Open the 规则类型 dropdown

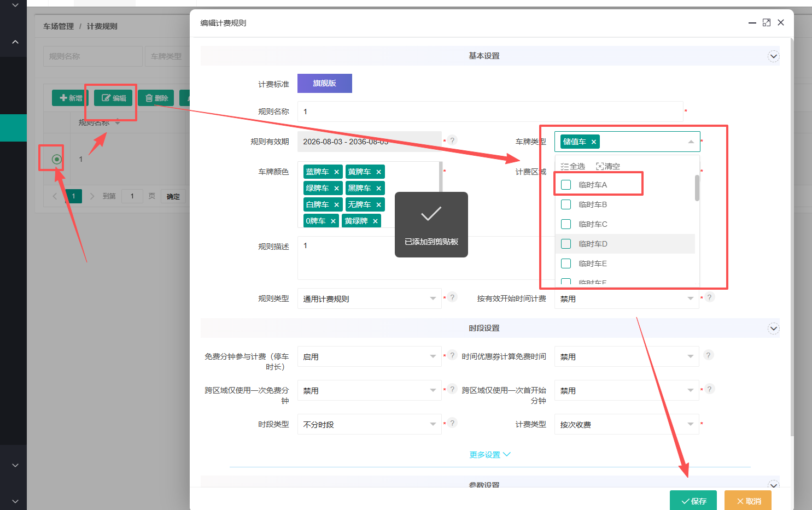(369, 298)
